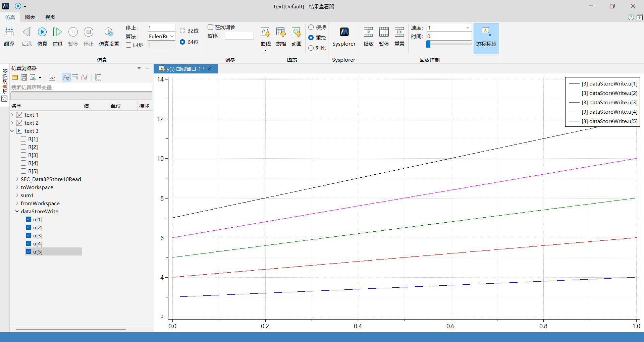Click the 停止 stop time input field

161,27
